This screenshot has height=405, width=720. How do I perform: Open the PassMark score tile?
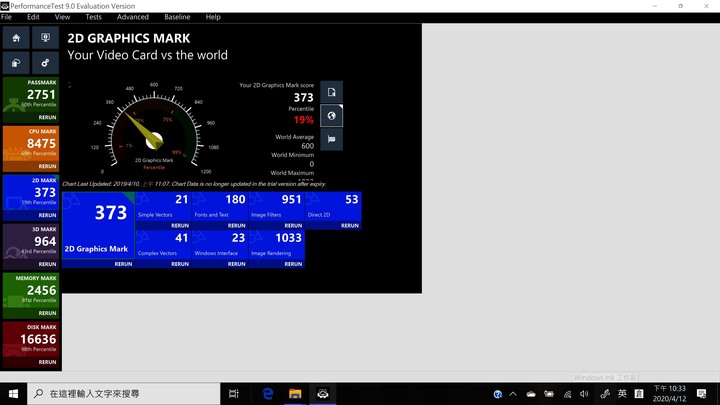tap(31, 100)
